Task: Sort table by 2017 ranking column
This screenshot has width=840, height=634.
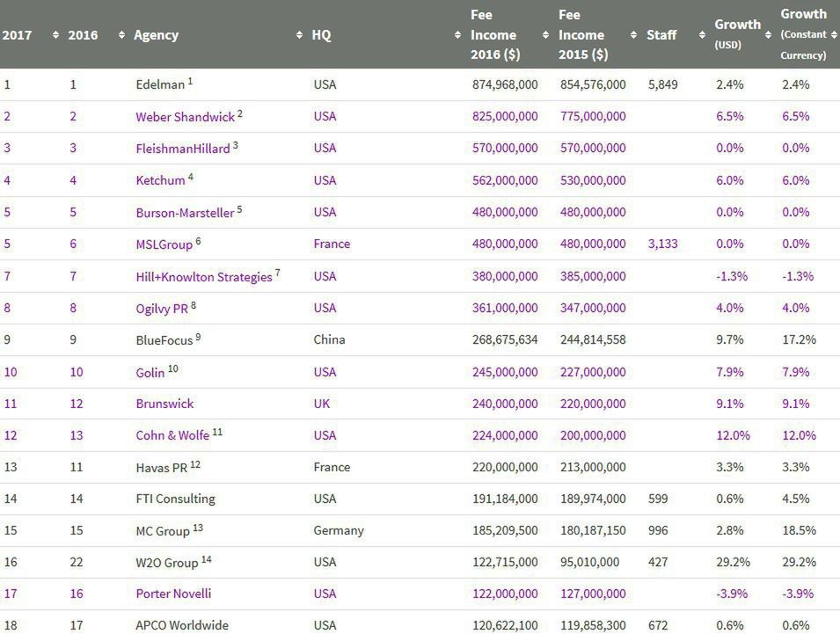Action: tap(16, 35)
